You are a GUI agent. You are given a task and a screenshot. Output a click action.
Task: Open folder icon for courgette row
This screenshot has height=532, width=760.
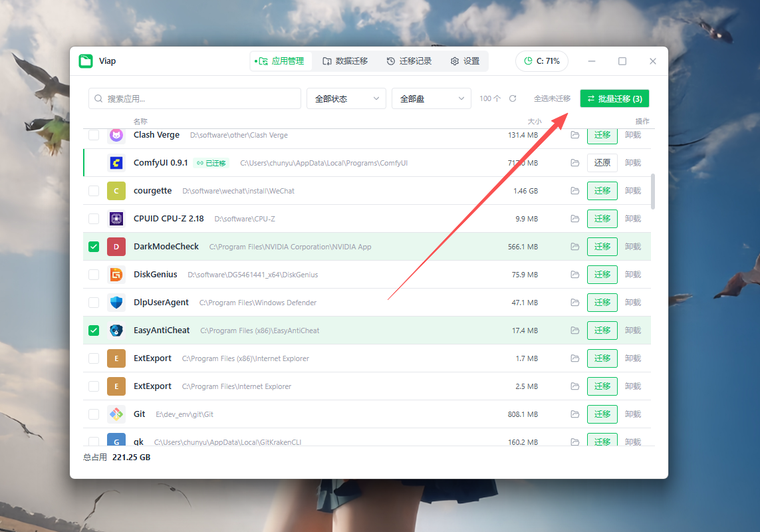(575, 191)
